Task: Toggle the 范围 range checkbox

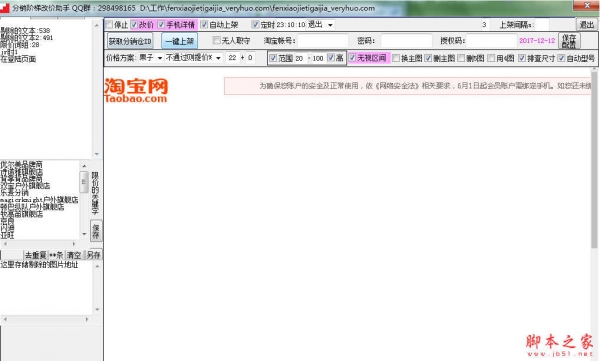Action: [273, 58]
